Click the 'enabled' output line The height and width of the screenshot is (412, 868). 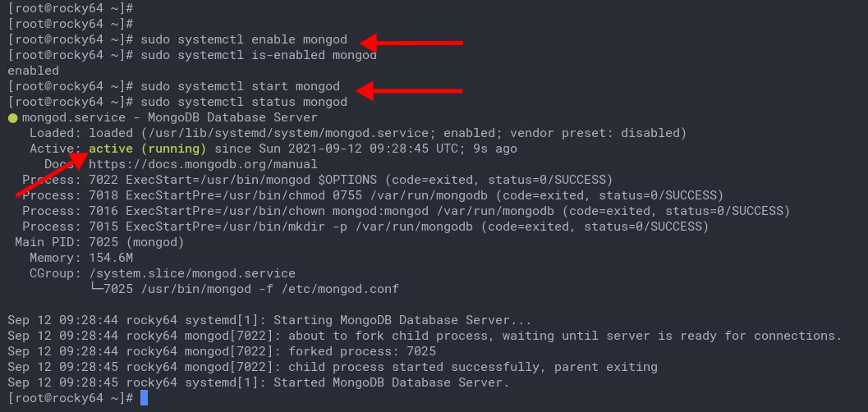(33, 71)
